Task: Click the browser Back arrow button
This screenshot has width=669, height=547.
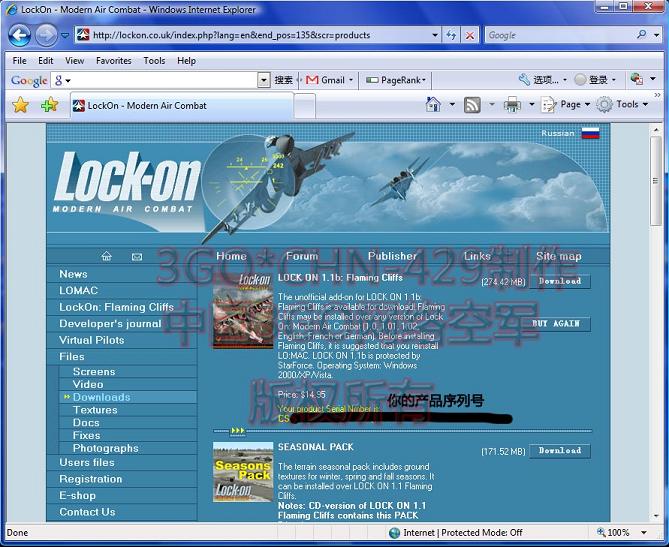Action: 19,35
